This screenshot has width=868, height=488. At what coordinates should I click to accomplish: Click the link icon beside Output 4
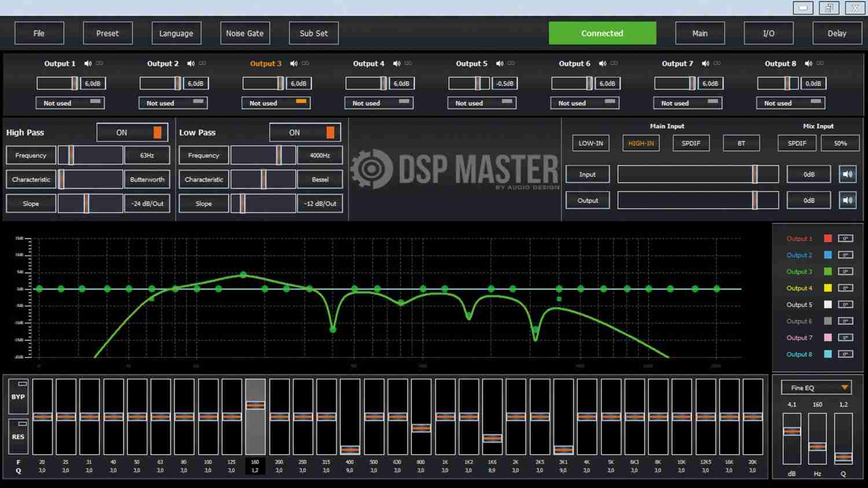[409, 64]
